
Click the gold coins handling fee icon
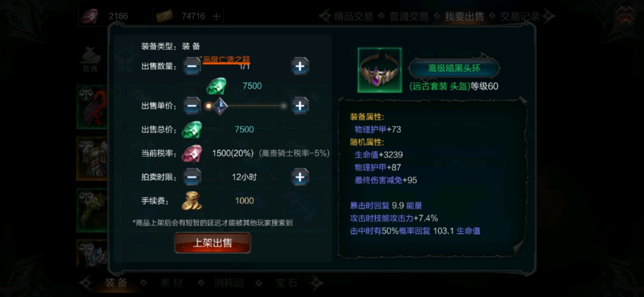coord(192,200)
